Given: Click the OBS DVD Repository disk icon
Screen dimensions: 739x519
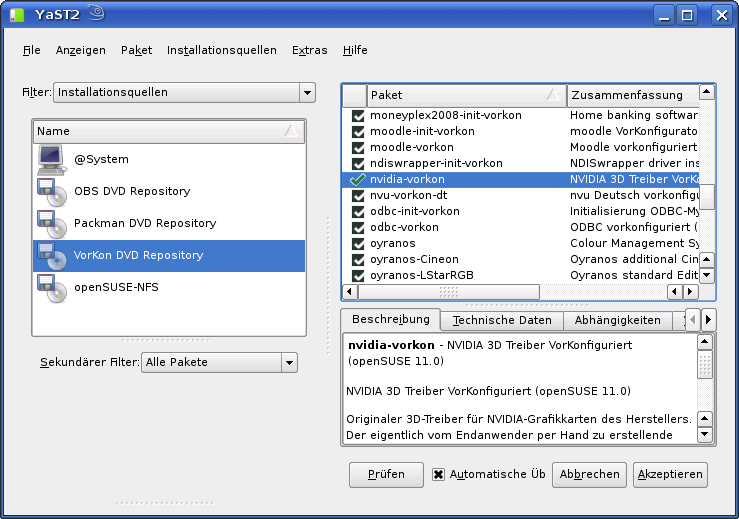Looking at the screenshot, I should coord(51,192).
